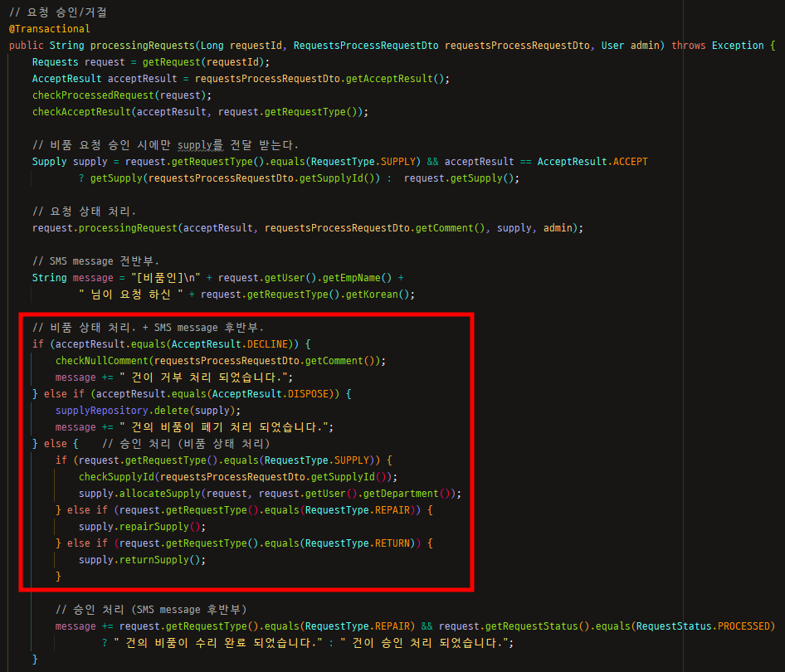Click AcceptResult.DISPOSE constant
Image resolution: width=785 pixels, height=672 pixels.
point(271,394)
